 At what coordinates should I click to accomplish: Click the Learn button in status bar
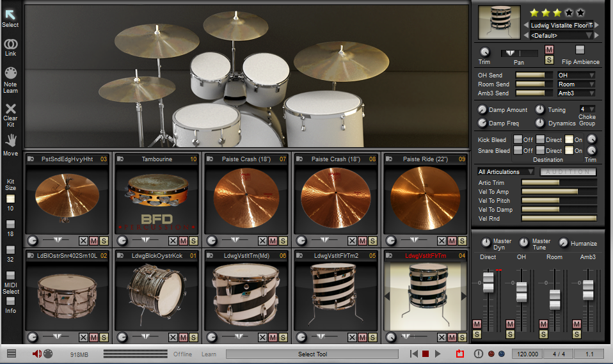coord(209,354)
